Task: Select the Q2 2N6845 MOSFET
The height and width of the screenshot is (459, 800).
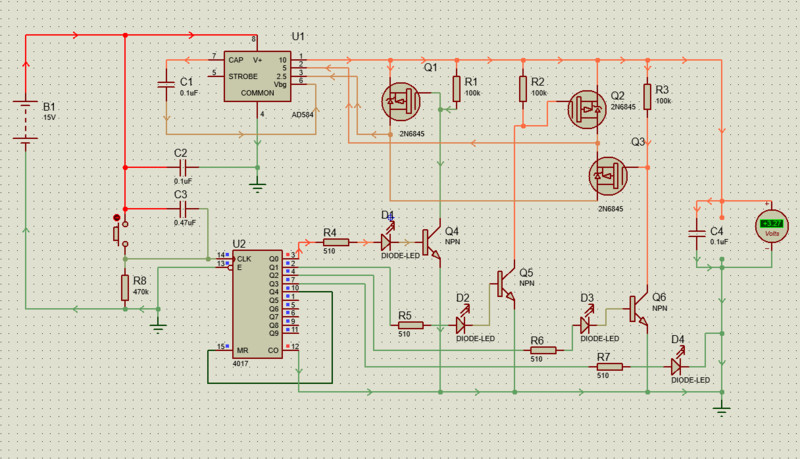Action: pyautogui.click(x=586, y=108)
